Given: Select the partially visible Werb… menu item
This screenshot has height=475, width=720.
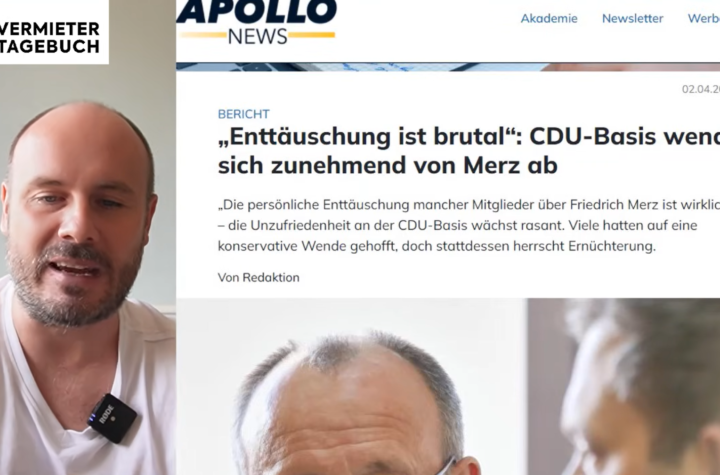Looking at the screenshot, I should (703, 18).
